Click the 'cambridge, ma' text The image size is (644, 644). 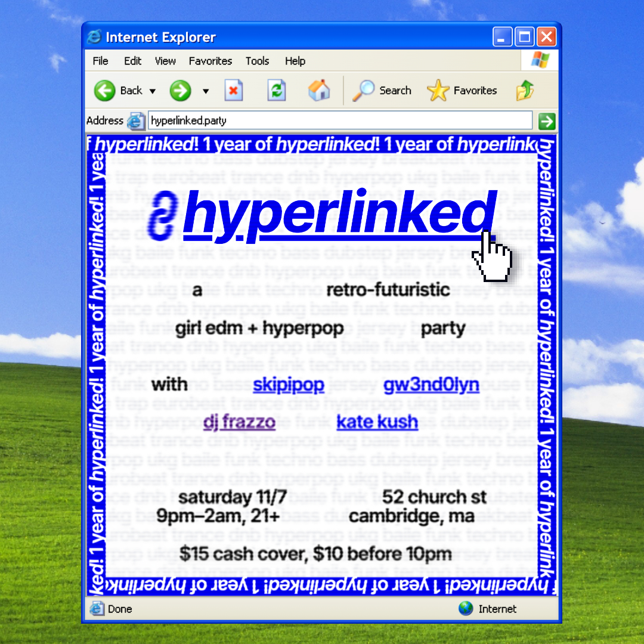pos(411,516)
